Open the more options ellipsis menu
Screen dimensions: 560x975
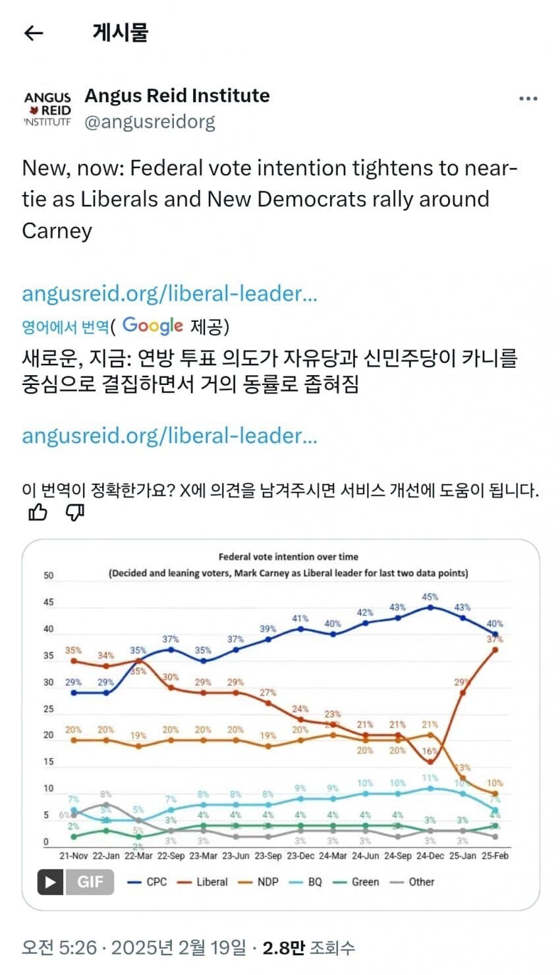[x=528, y=98]
